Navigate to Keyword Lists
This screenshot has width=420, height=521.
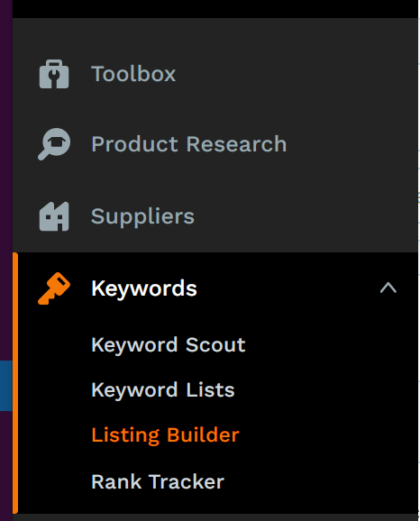point(163,389)
